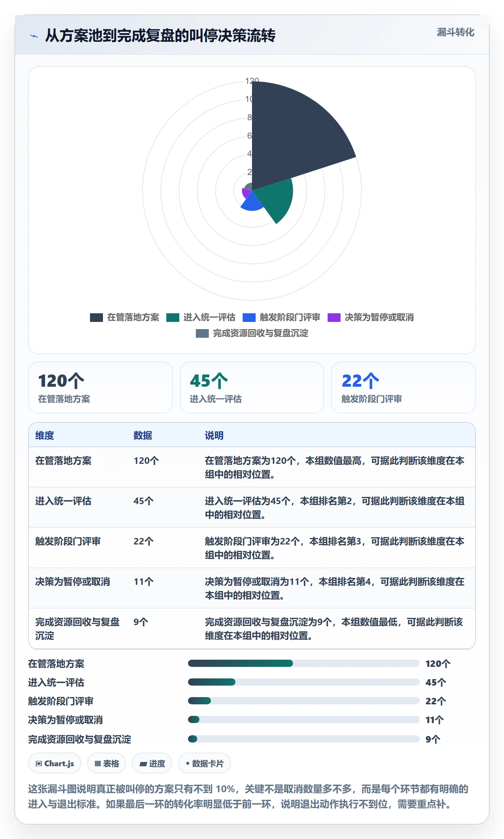504x839 pixels.
Task: Click the 触发阶段门评审 progress bar
Action: coord(303,701)
